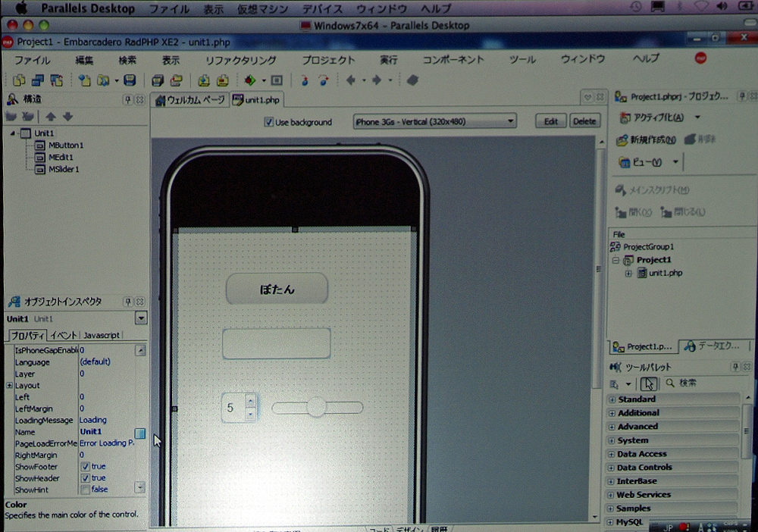The height and width of the screenshot is (532, 758).
Task: Switch to the Javascript tab in Object Inspector
Action: point(101,335)
